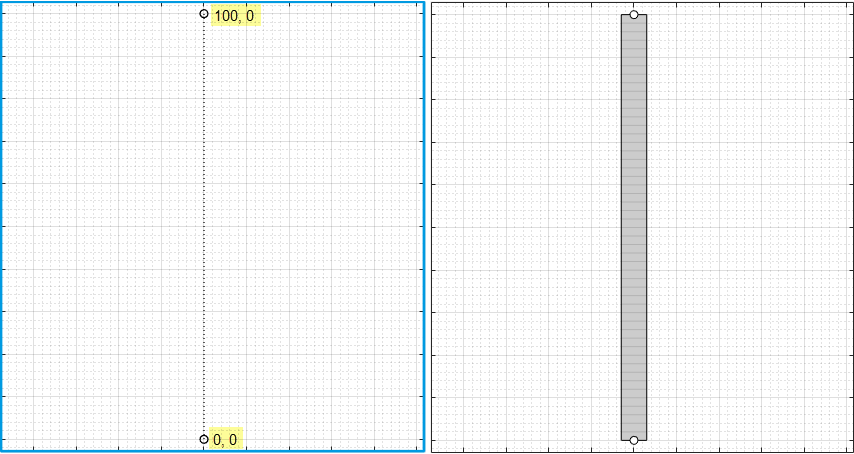Click the bottom white handle on gray bar
This screenshot has width=854, height=454.
pyautogui.click(x=634, y=440)
